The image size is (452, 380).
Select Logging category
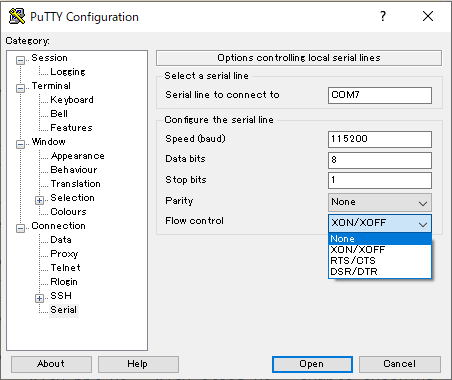pos(68,72)
